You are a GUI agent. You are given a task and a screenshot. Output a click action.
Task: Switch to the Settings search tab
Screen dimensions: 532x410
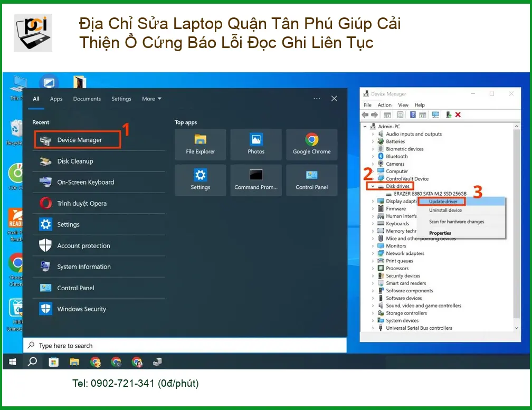[x=121, y=99]
